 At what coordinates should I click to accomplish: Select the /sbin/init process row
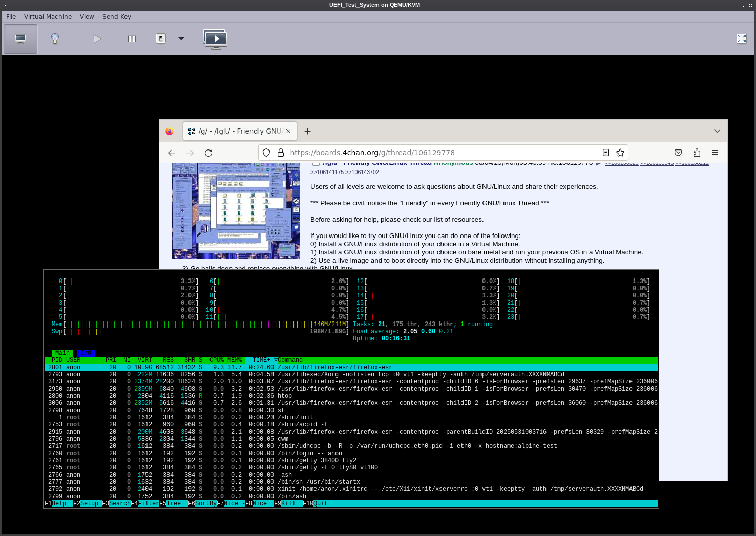pyautogui.click(x=351, y=417)
